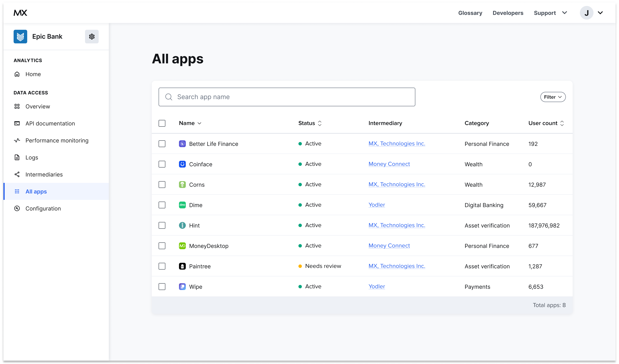This screenshot has width=619, height=364.
Task: Click the Dime app icon
Action: [x=182, y=205]
